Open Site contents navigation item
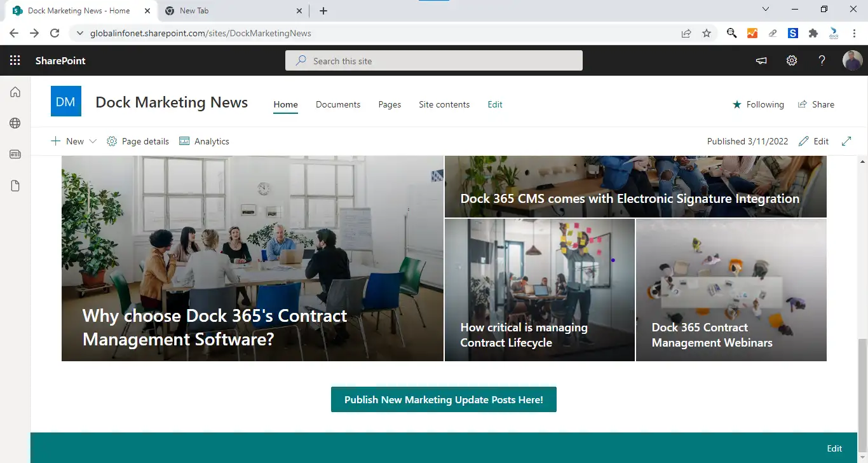This screenshot has height=463, width=868. [444, 104]
